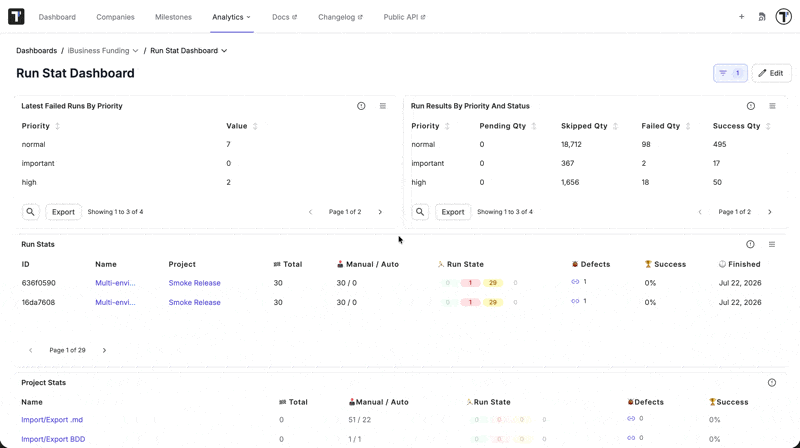Open the user avatar menu

[784, 17]
